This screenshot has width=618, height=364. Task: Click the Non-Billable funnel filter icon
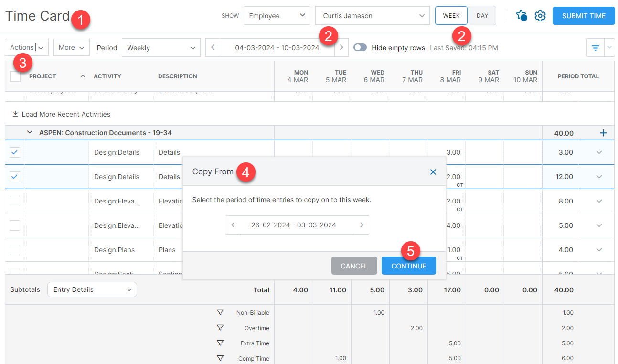(220, 312)
